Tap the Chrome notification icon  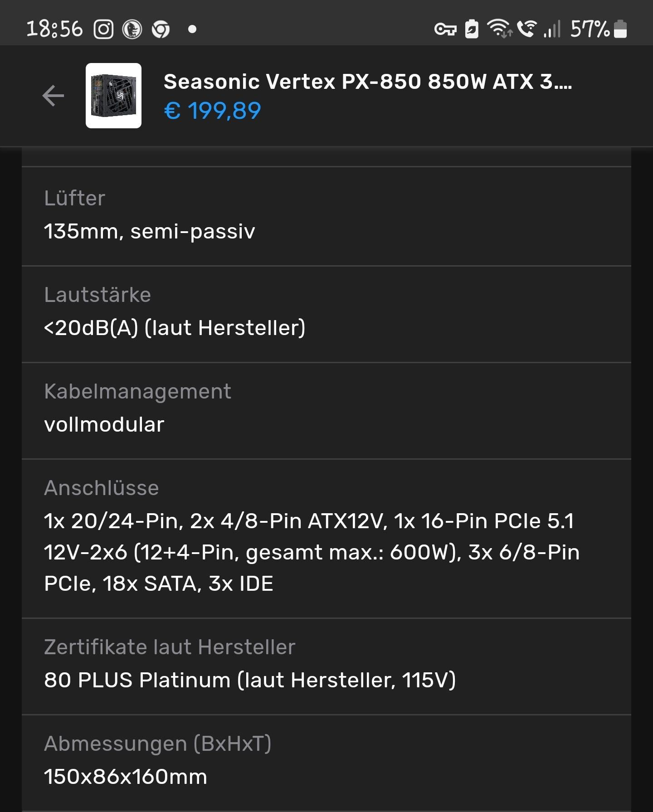pyautogui.click(x=161, y=30)
